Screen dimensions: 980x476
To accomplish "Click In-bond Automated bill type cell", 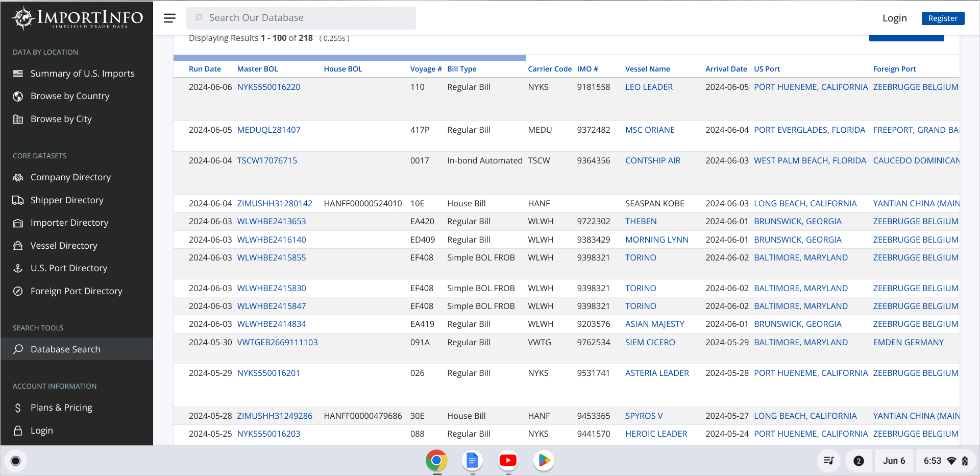I will click(485, 160).
